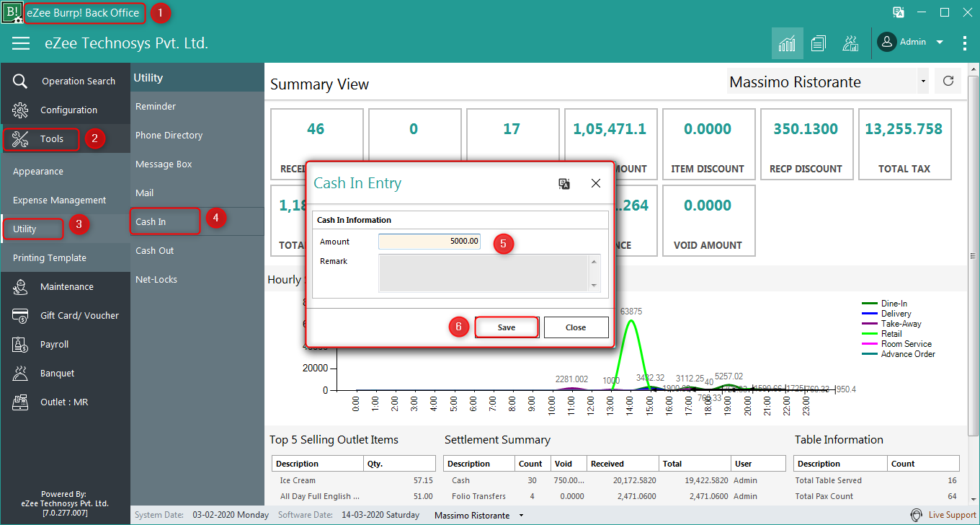Click the Live Support link
The image size is (980, 525).
tap(952, 515)
